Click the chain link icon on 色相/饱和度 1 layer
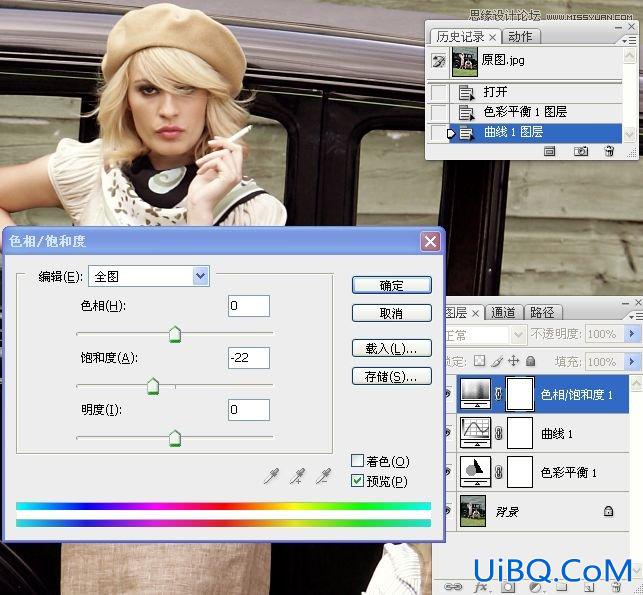Image resolution: width=643 pixels, height=595 pixels. (499, 394)
